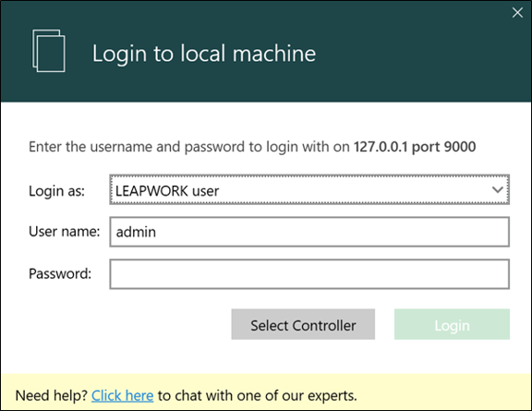Focus the empty Password field
Image resolution: width=532 pixels, height=411 pixels.
(x=309, y=274)
